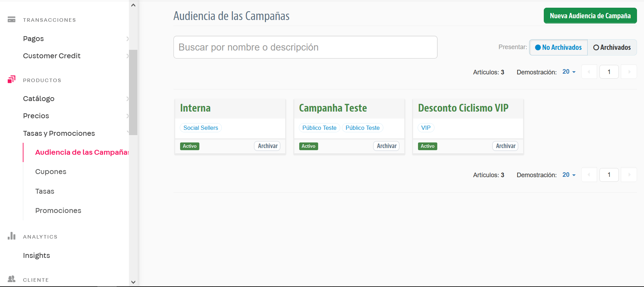Click the sidebar scroll-up arrow
Screen dimensions: 644x287
tap(133, 5)
